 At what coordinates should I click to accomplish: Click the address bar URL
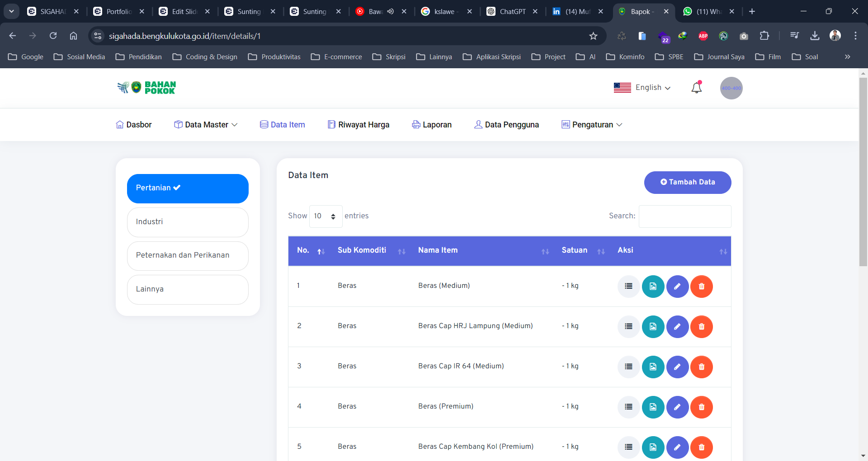coord(184,36)
